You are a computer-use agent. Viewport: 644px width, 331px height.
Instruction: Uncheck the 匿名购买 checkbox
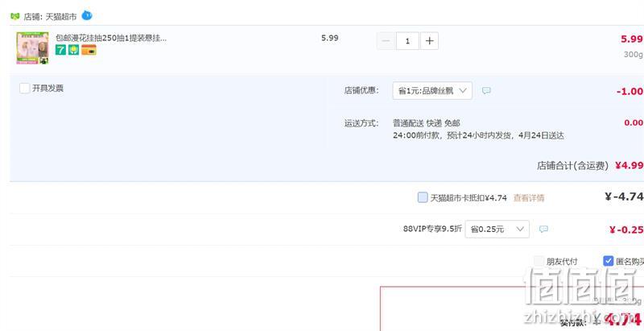click(x=609, y=261)
